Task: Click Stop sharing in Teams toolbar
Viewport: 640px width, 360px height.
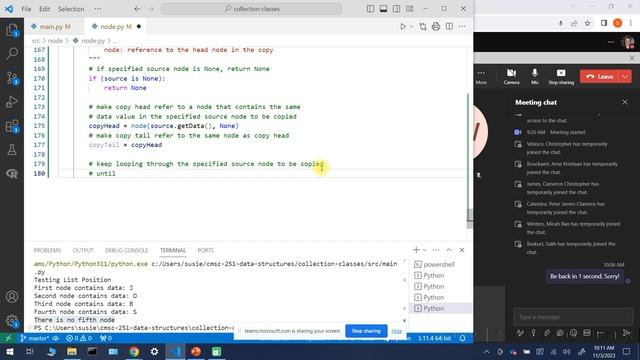Action: click(561, 76)
